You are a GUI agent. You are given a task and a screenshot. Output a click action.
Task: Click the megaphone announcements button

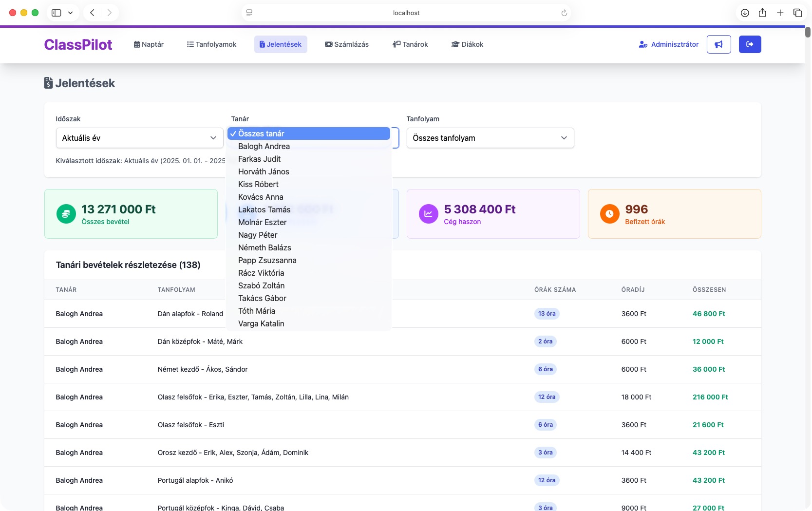(x=718, y=44)
